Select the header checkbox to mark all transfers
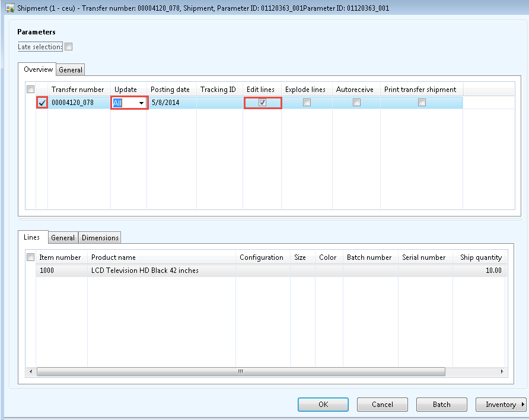The width and height of the screenshot is (529, 420). point(30,88)
